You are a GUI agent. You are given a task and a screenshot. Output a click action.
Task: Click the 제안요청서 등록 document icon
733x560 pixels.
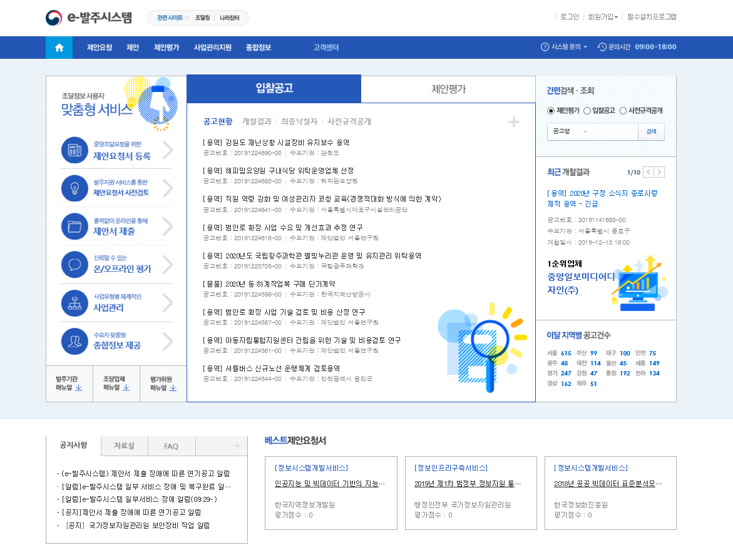74,150
